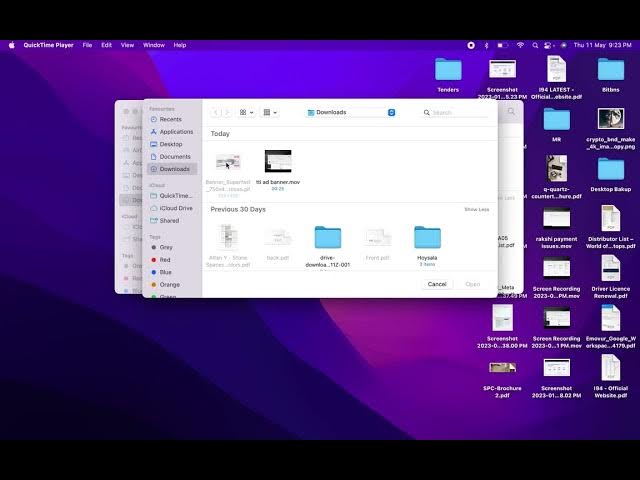Select Emovur_Google_Workspace pdf on desktop
This screenshot has width=640, height=480.
[x=611, y=327]
